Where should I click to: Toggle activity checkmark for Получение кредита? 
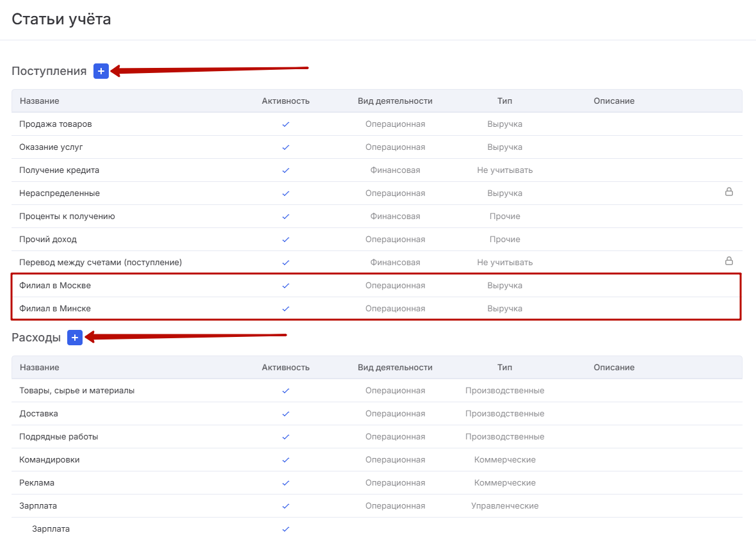286,170
